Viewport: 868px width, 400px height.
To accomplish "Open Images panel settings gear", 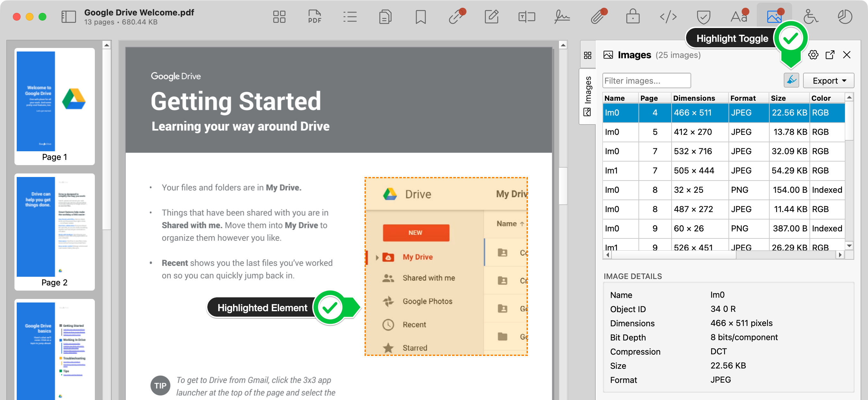I will tap(813, 55).
